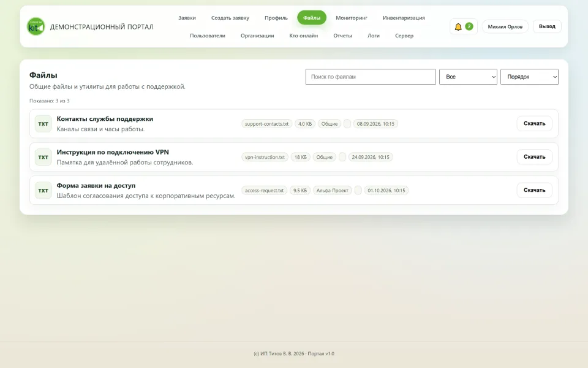Click the empty tag in support-contacts row
This screenshot has width=588, height=368.
[x=347, y=124]
